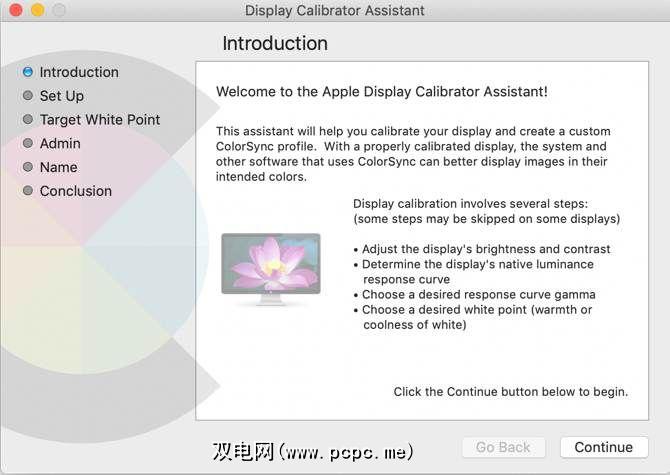The image size is (670, 475).
Task: Click the bullet next to Name
Action: point(28,167)
